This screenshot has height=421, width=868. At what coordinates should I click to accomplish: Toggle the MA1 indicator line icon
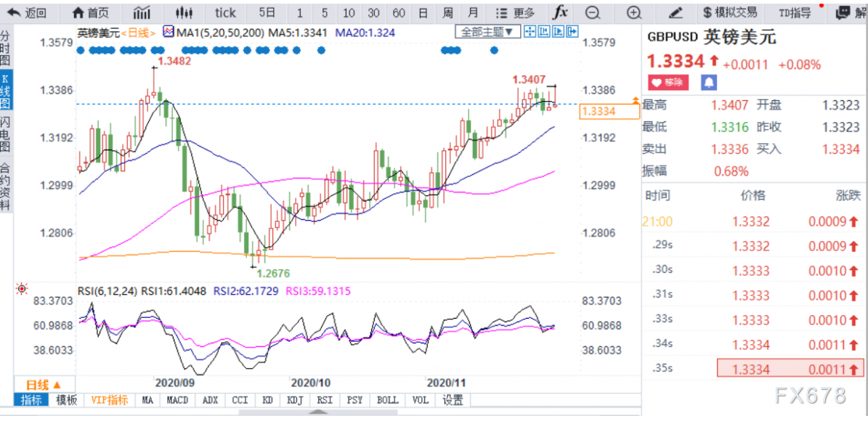169,31
